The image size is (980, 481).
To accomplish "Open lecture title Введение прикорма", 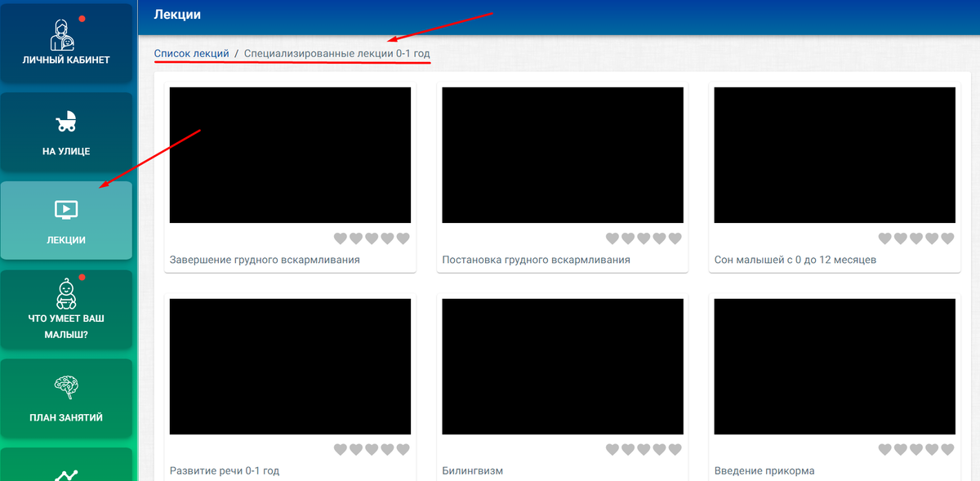I will [x=764, y=471].
